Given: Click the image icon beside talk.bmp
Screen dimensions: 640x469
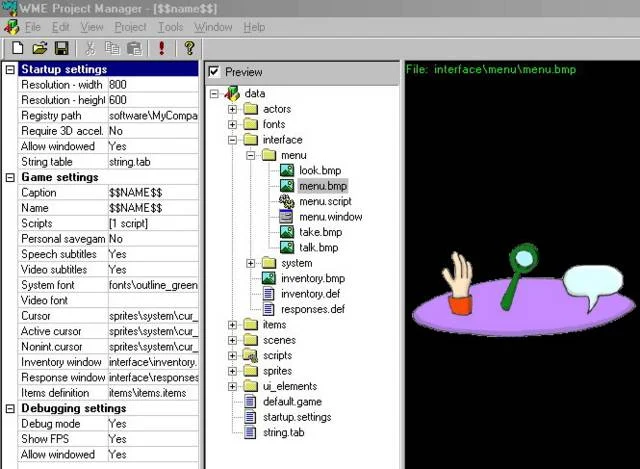Looking at the screenshot, I should pos(287,247).
